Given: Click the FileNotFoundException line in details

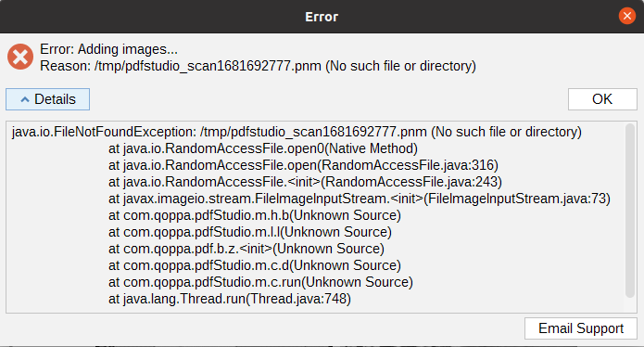Looking at the screenshot, I should (297, 132).
